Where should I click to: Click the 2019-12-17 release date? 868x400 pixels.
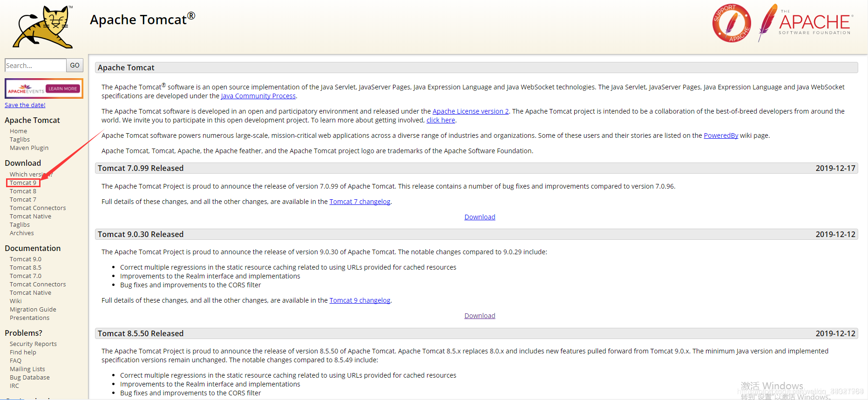(835, 168)
